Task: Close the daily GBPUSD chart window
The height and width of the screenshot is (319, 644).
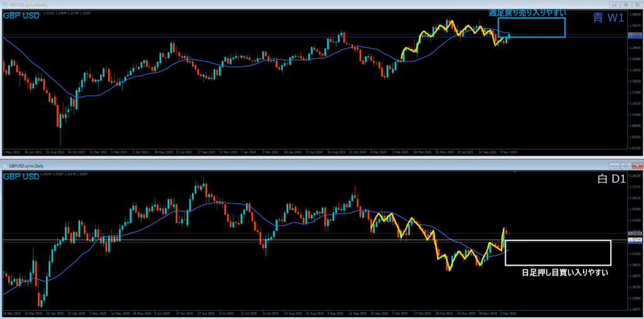Action: click(x=636, y=166)
